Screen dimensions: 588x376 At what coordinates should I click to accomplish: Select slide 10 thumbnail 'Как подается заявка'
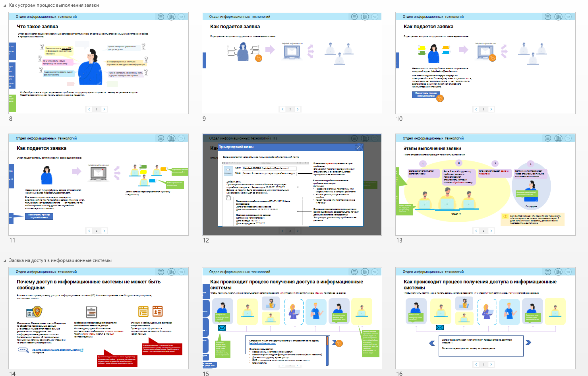coord(485,63)
